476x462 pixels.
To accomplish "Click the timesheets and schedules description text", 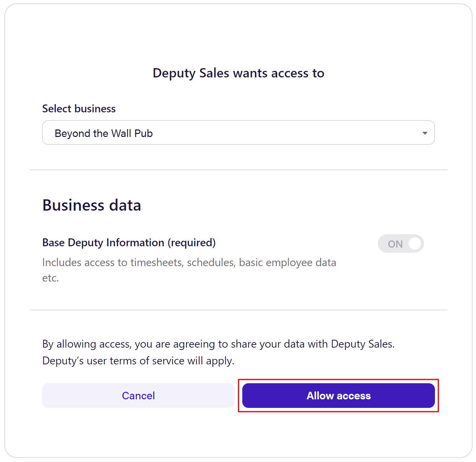I will click(x=189, y=262).
